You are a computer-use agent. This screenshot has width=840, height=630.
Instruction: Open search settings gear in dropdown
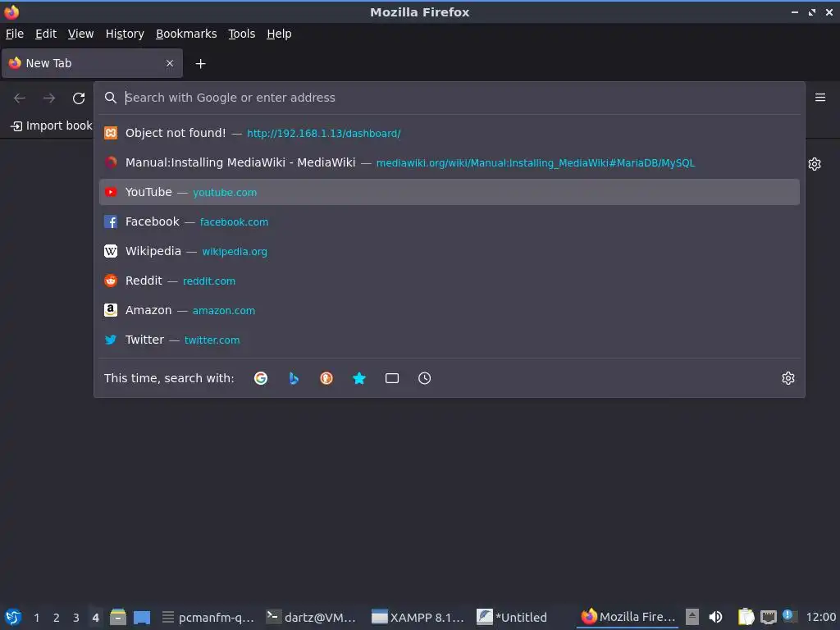(x=788, y=378)
